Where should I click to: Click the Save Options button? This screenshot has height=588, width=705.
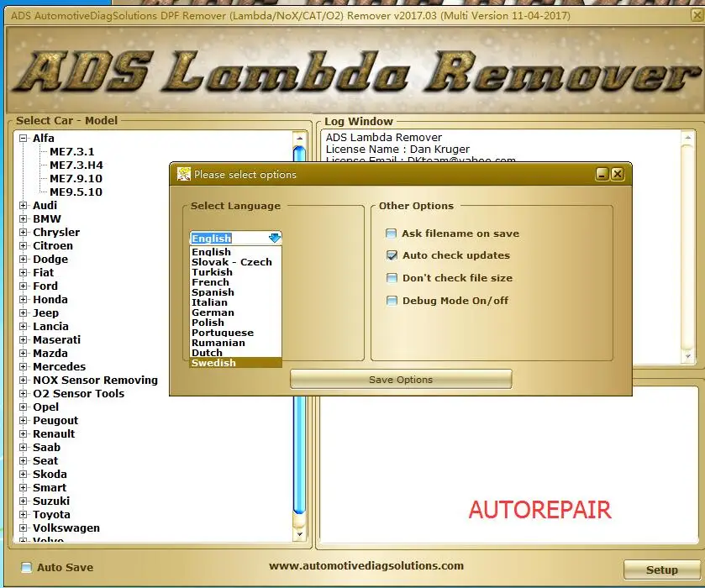[401, 380]
